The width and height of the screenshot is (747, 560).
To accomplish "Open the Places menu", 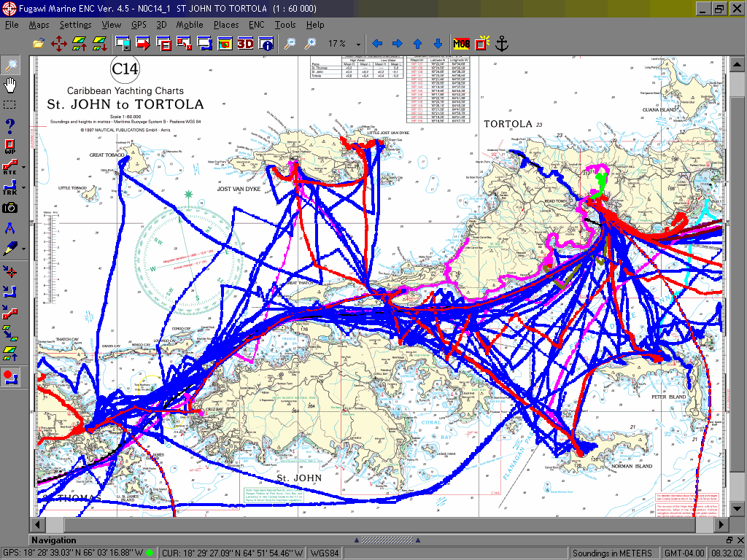I will (x=226, y=25).
